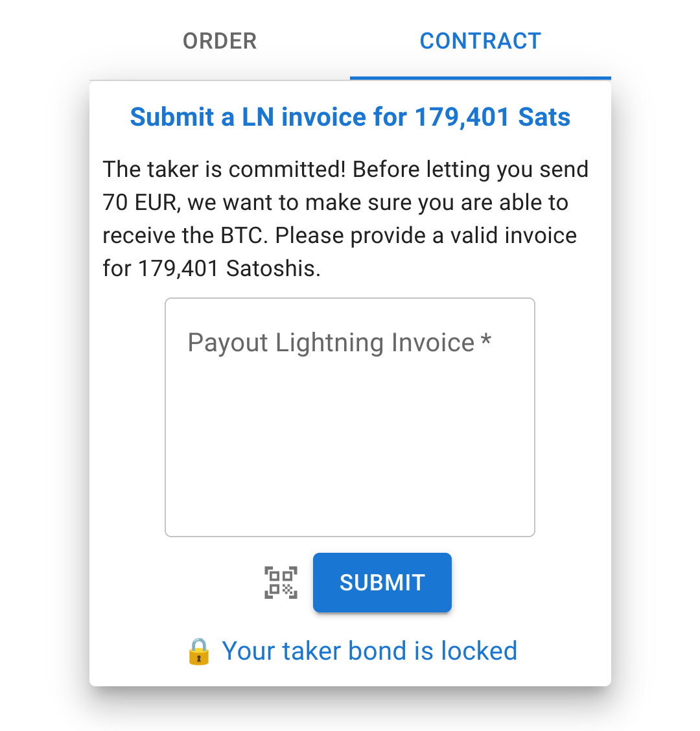
Task: Click the blue underline below CONTRACT
Action: point(480,78)
